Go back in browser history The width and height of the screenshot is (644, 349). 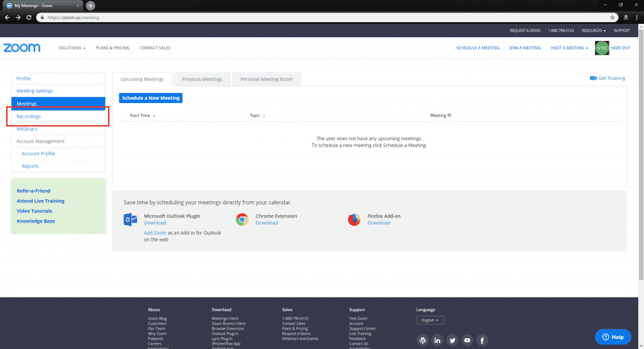(7, 18)
